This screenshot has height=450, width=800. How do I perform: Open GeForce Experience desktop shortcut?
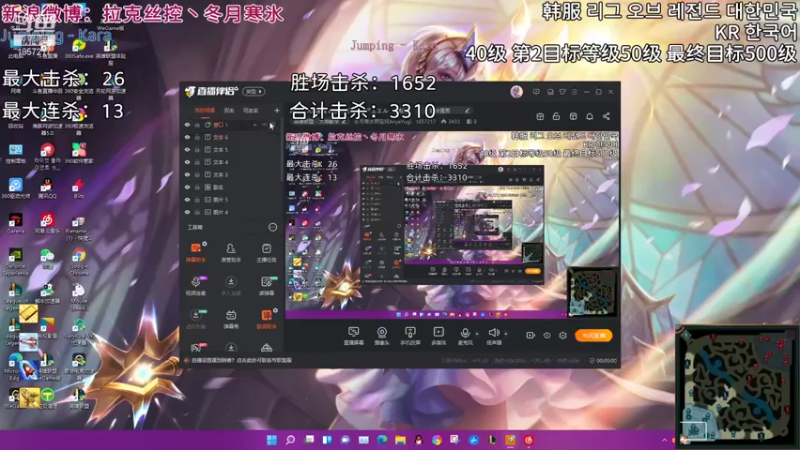(x=15, y=262)
